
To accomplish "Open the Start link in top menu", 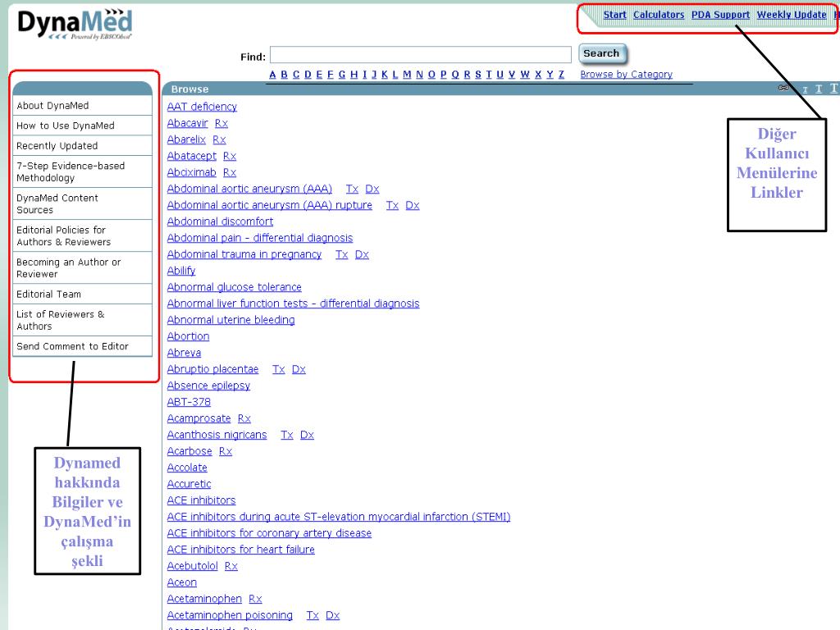I will (x=614, y=15).
